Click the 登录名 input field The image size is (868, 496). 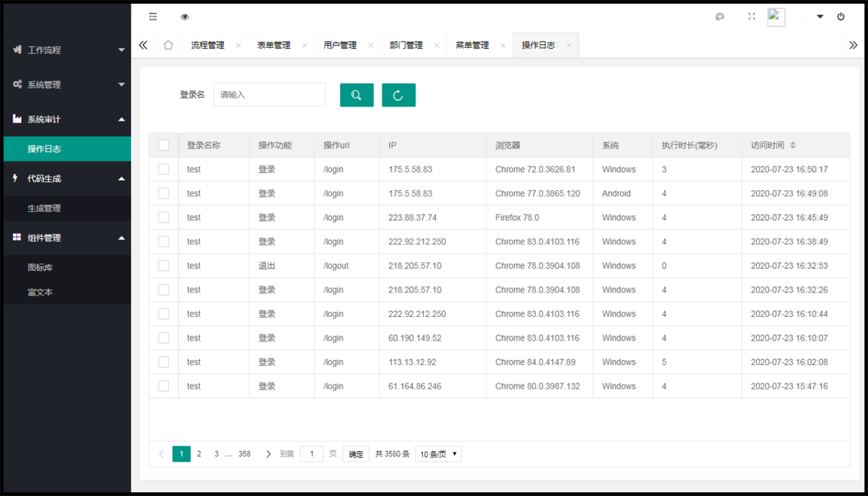270,95
